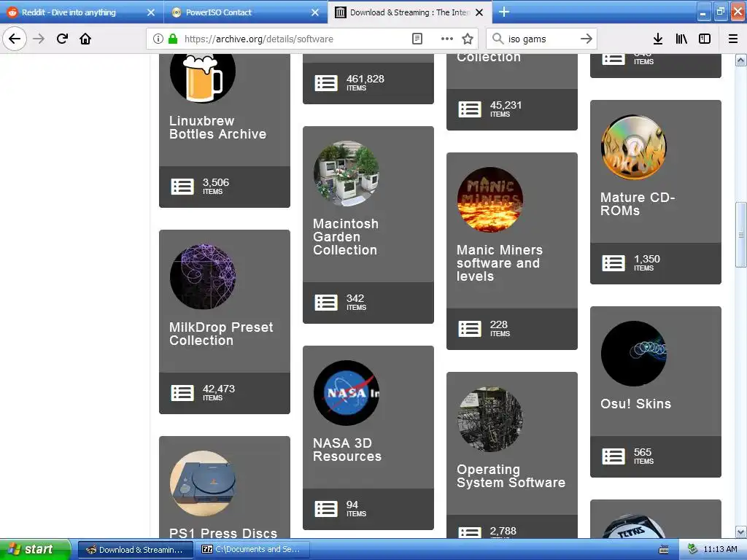This screenshot has height=560, width=747.
Task: Open MilkDrop Preset Collection
Action: (221, 334)
